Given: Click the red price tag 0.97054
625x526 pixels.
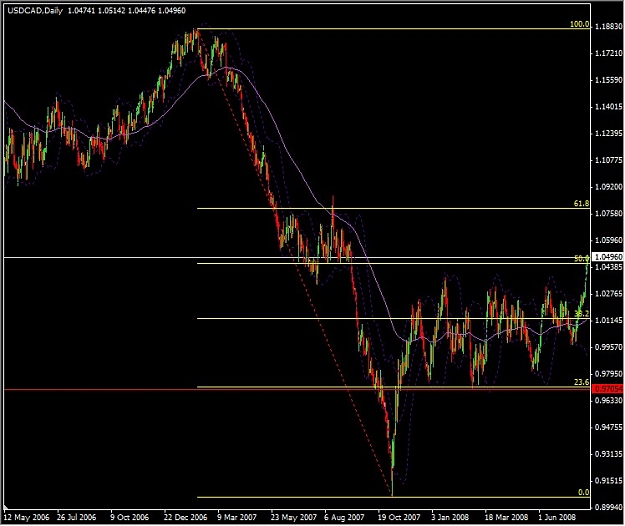Looking at the screenshot, I should (x=608, y=389).
